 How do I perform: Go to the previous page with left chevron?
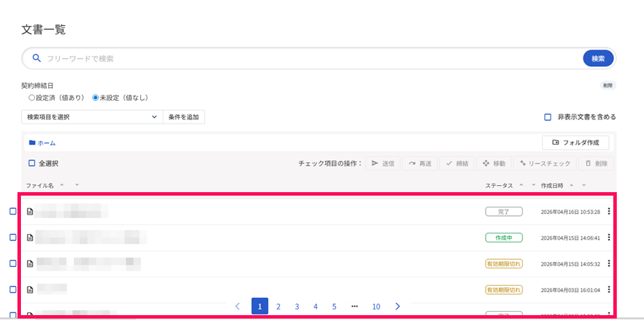[x=237, y=306]
